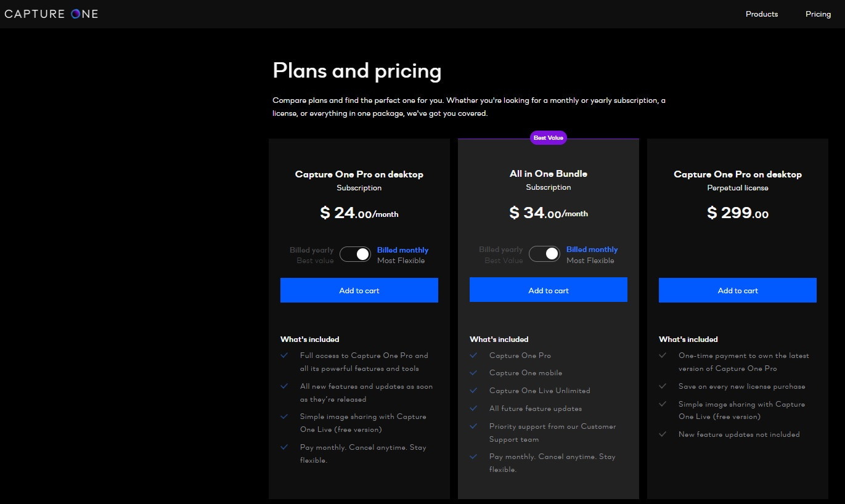The width and height of the screenshot is (845, 504).
Task: Click checkmark beside 'Capture One mobile'
Action: [473, 373]
